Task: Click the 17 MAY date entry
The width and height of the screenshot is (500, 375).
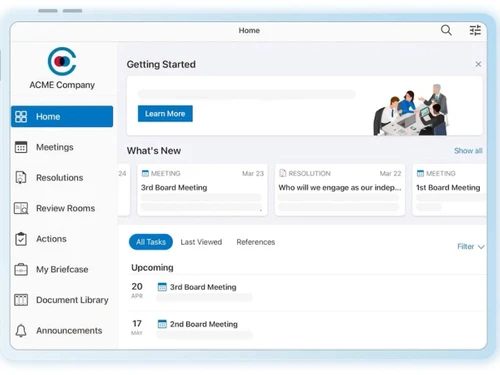Action: [x=137, y=327]
